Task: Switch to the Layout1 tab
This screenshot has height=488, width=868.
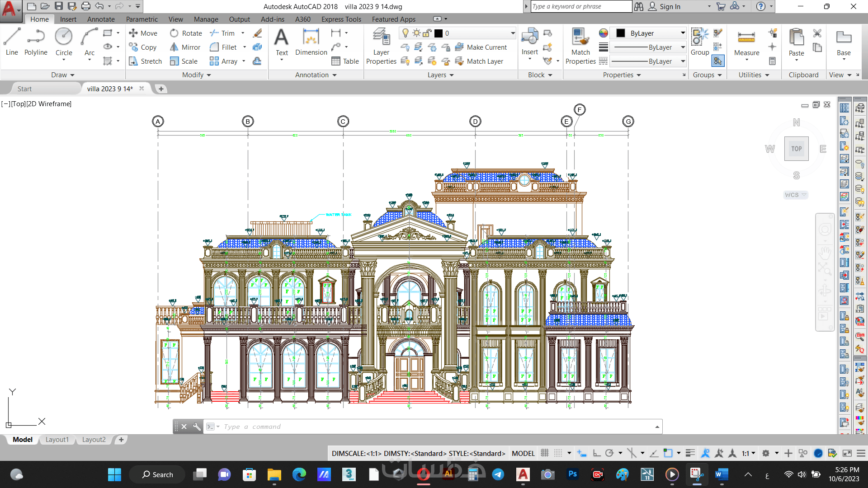Action: pyautogui.click(x=57, y=440)
